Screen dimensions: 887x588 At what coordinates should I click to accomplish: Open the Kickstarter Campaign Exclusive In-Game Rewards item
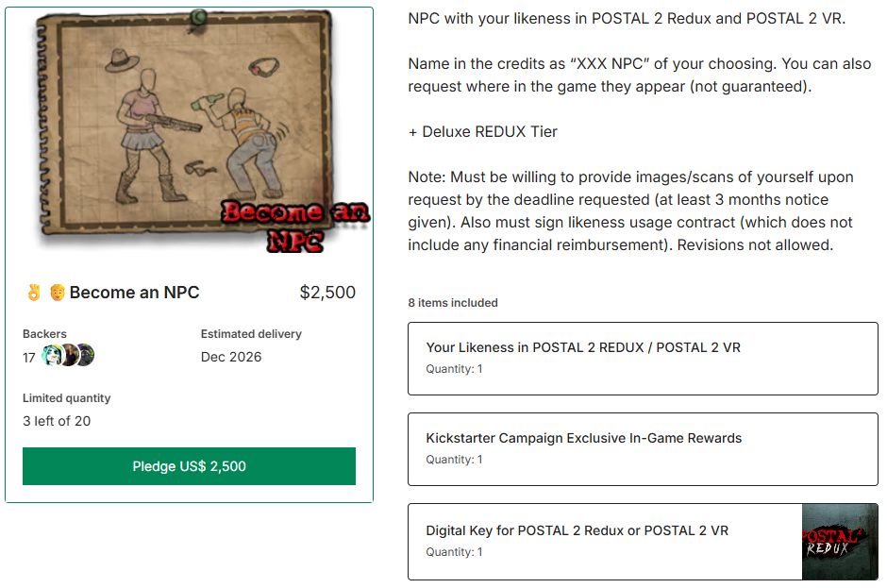point(643,448)
